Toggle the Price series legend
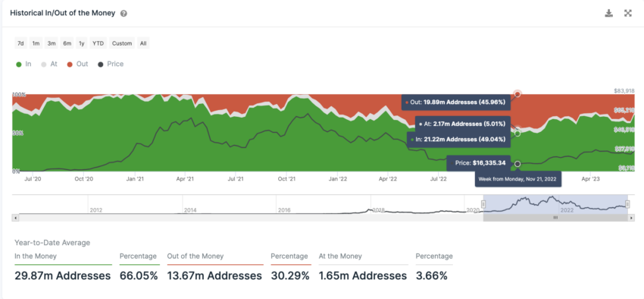Viewport: 644px width, 299px height. 111,65
